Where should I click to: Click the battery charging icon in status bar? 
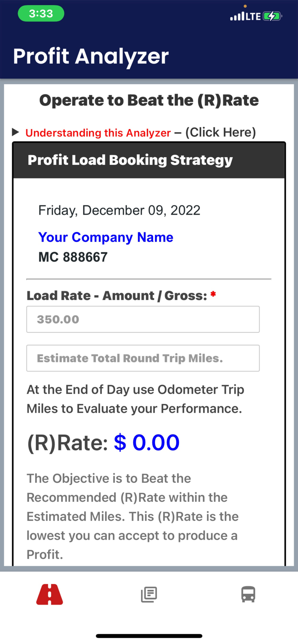click(x=273, y=16)
